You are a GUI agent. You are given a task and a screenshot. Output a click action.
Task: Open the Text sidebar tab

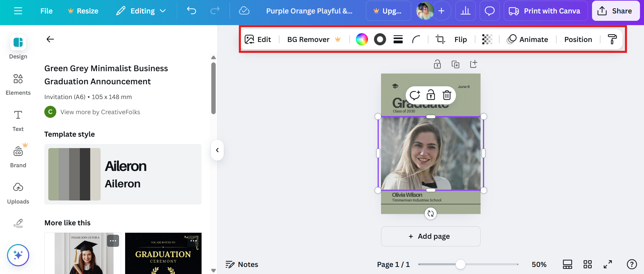pyautogui.click(x=18, y=121)
